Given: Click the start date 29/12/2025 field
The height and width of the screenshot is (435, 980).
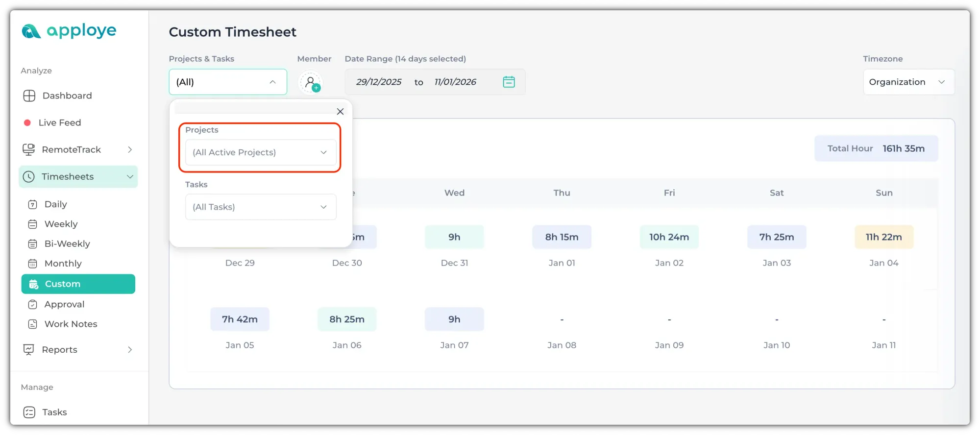Looking at the screenshot, I should (378, 82).
